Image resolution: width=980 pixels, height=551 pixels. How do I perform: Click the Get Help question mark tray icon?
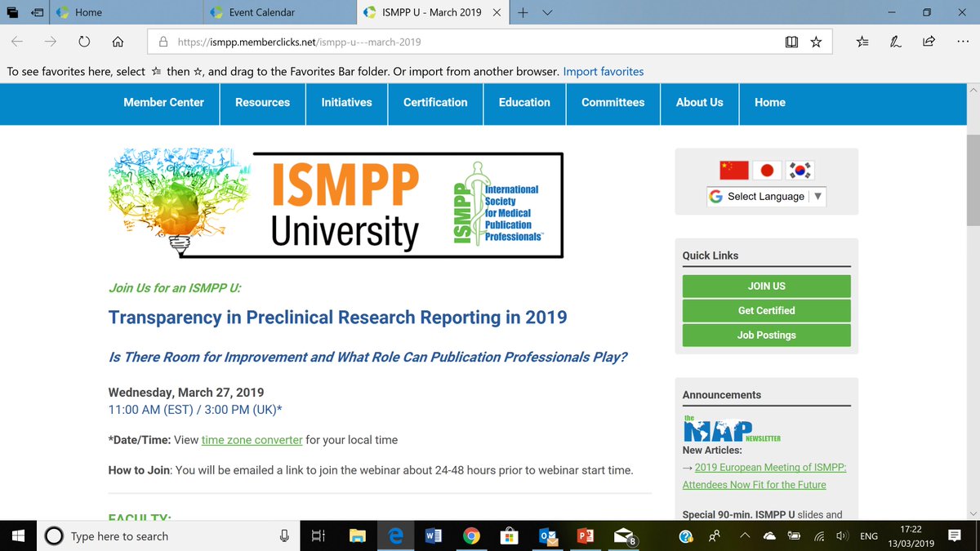(686, 536)
